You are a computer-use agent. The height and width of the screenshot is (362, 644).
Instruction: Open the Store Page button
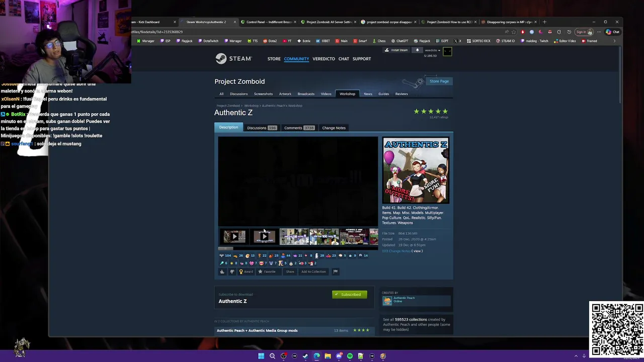pos(439,81)
